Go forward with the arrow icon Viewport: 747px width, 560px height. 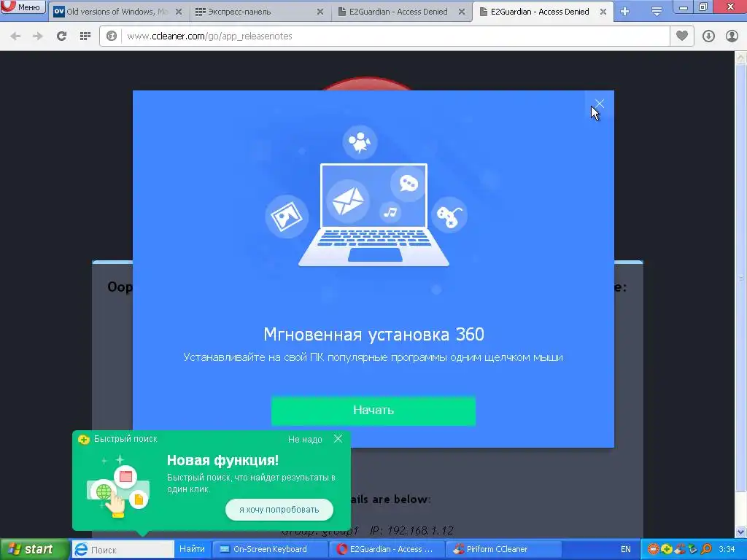point(38,36)
